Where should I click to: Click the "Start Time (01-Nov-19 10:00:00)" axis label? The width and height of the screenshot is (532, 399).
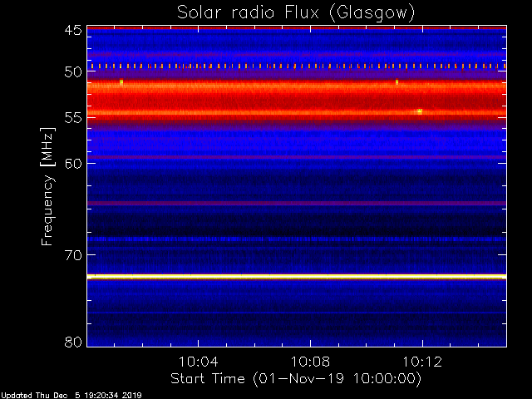coord(296,379)
